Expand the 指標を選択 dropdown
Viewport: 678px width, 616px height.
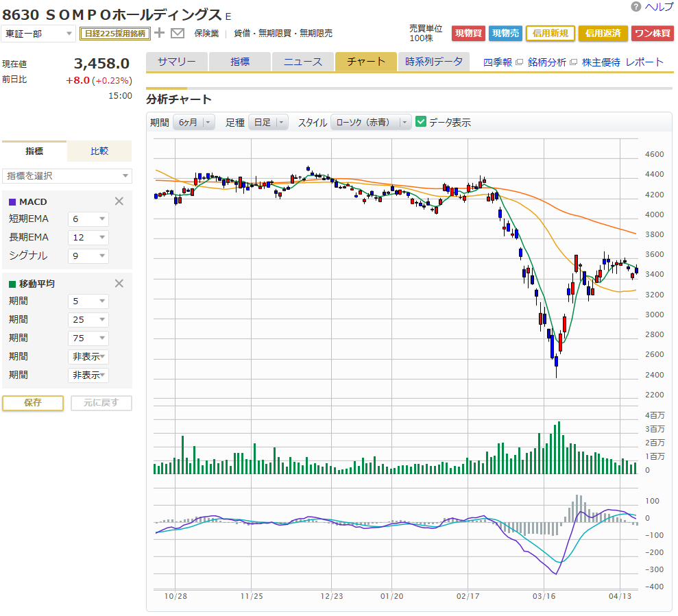67,176
